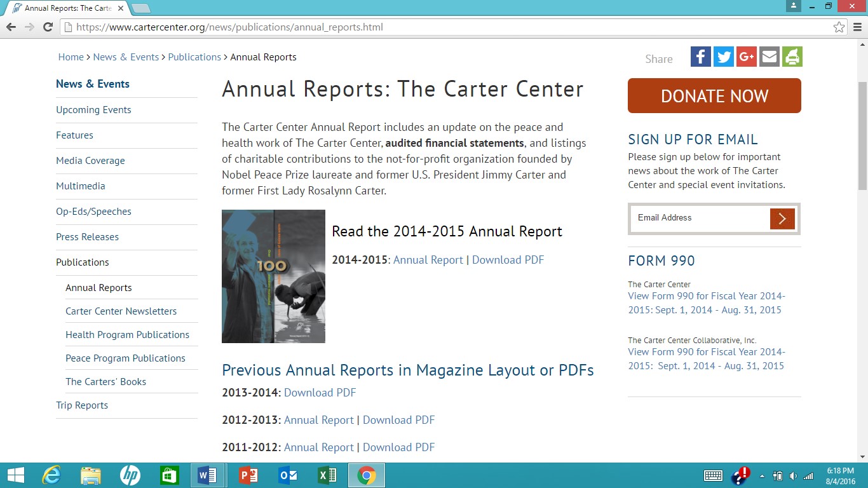Open Features in sidebar
868x488 pixels.
coord(74,135)
